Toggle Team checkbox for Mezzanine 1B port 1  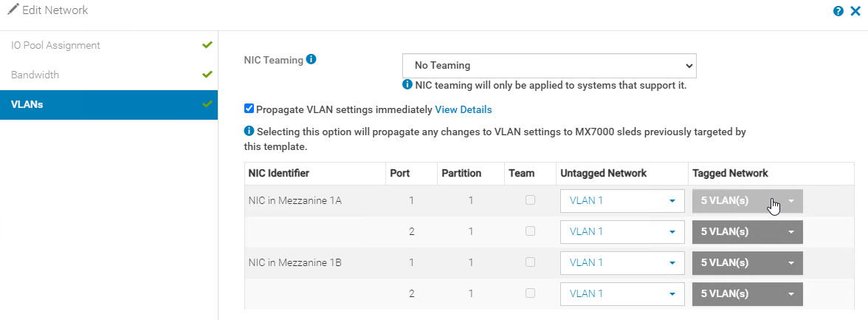point(530,262)
